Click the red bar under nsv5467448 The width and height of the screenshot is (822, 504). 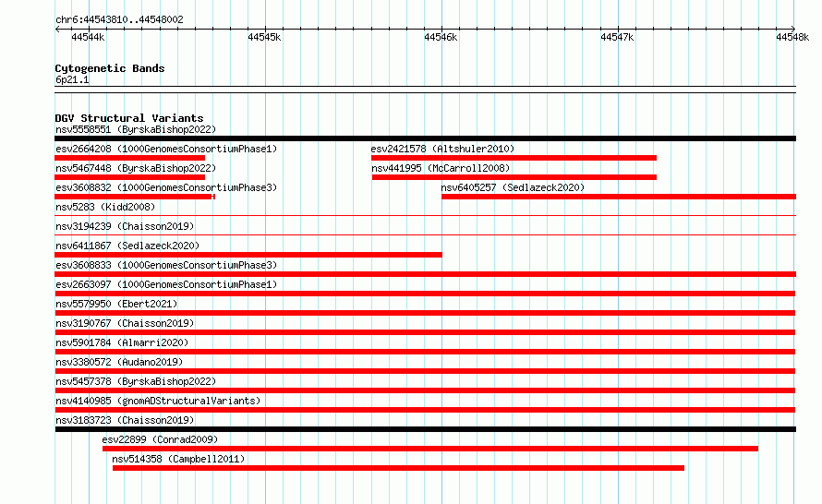pyautogui.click(x=129, y=177)
